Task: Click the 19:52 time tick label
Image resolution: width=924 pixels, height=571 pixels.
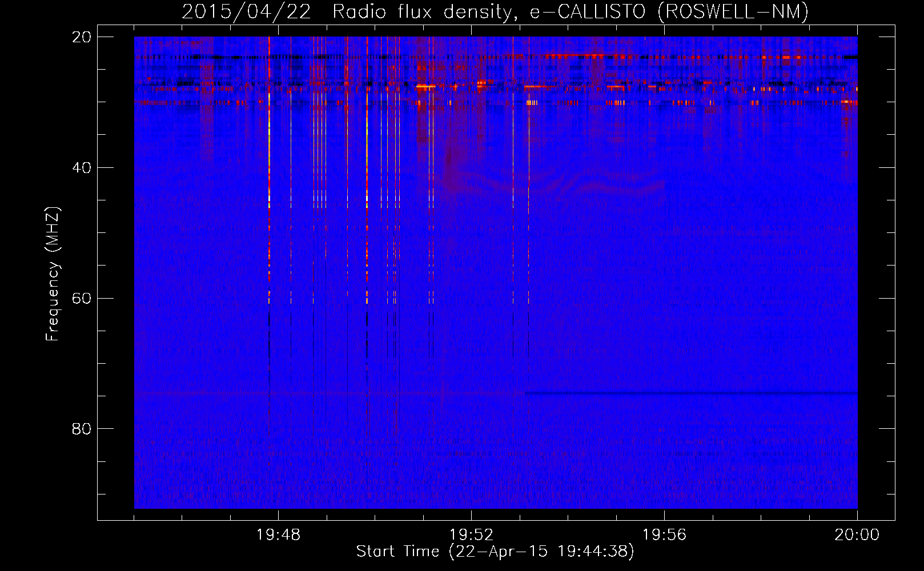Action: coord(471,535)
